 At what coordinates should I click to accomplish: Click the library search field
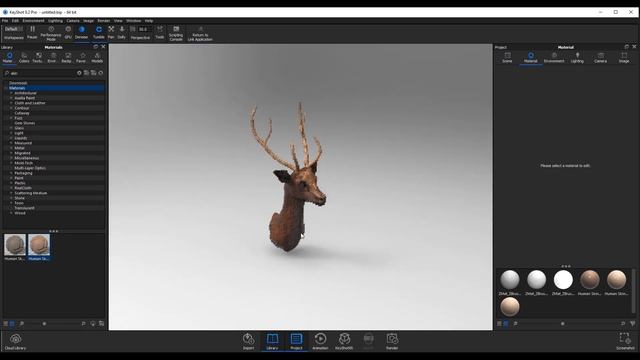coord(41,73)
